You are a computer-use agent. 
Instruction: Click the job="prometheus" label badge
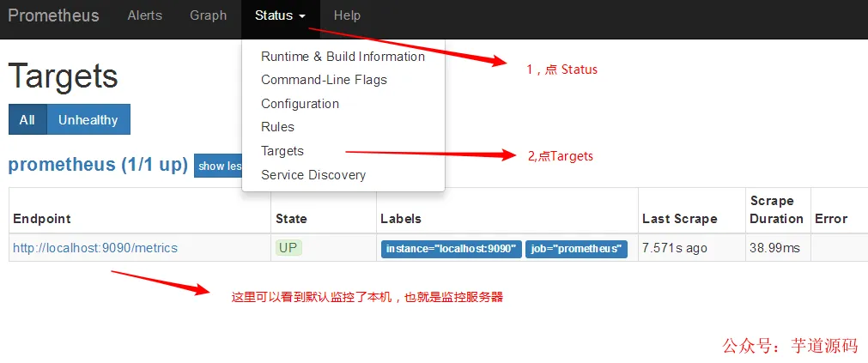[576, 249]
